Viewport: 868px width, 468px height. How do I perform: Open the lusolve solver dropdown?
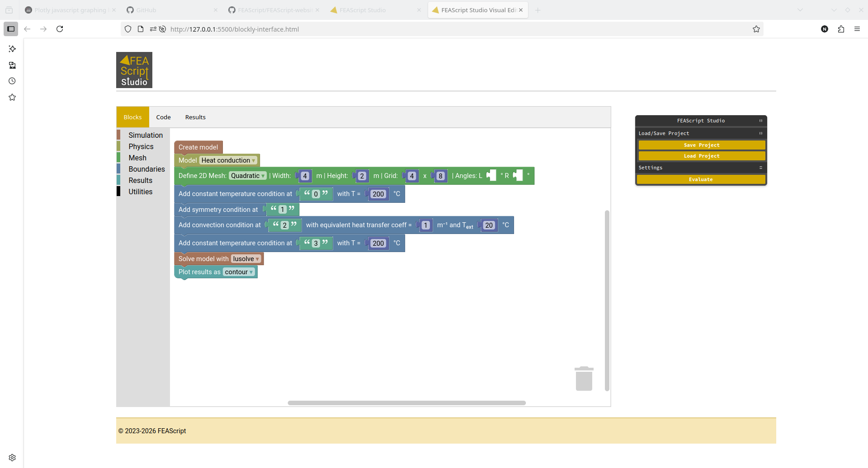pos(246,259)
